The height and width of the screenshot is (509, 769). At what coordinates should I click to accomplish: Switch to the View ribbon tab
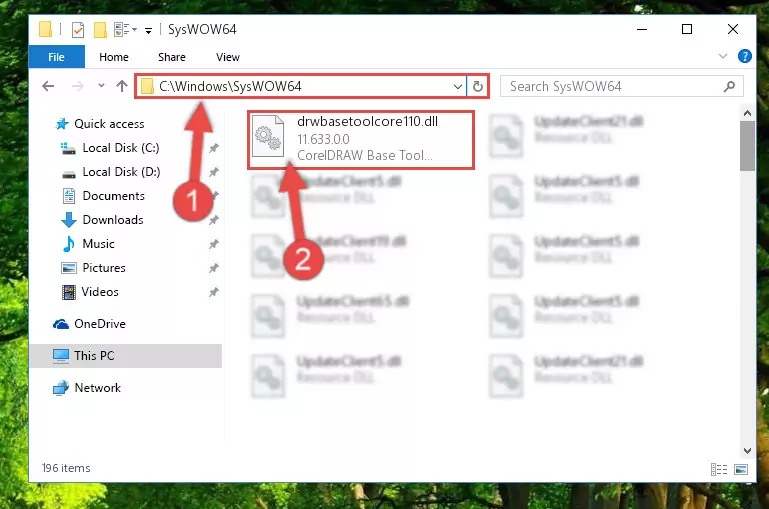pyautogui.click(x=228, y=57)
